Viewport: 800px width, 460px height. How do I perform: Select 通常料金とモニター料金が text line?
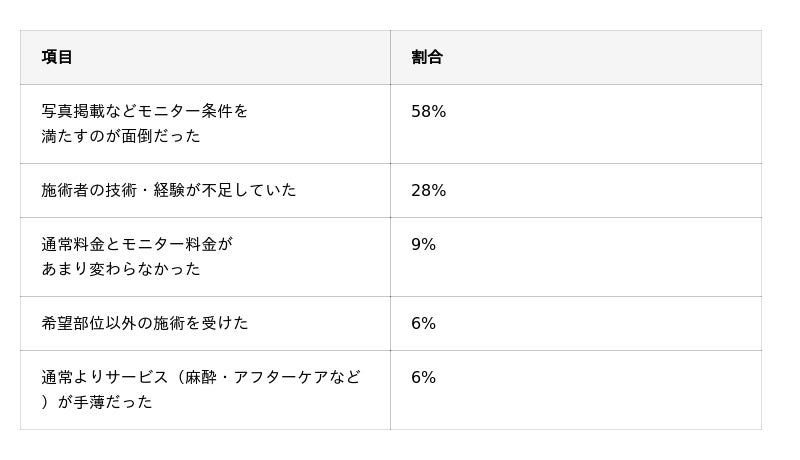pos(137,244)
